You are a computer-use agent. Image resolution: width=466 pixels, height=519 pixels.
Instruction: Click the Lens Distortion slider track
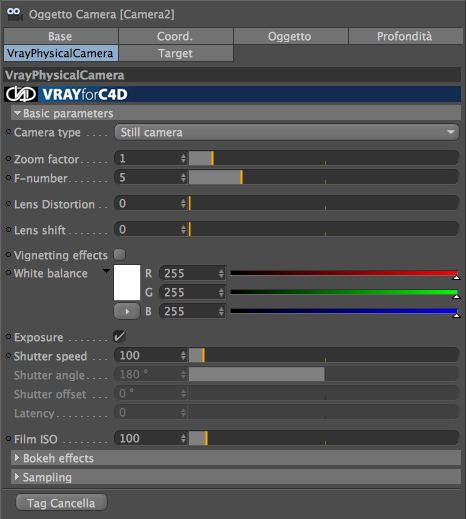point(323,203)
